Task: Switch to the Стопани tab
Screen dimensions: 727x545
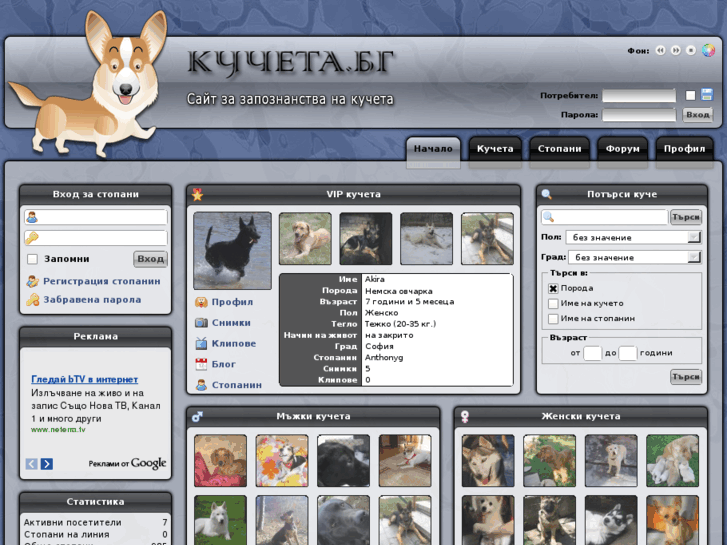Action: pos(560,149)
